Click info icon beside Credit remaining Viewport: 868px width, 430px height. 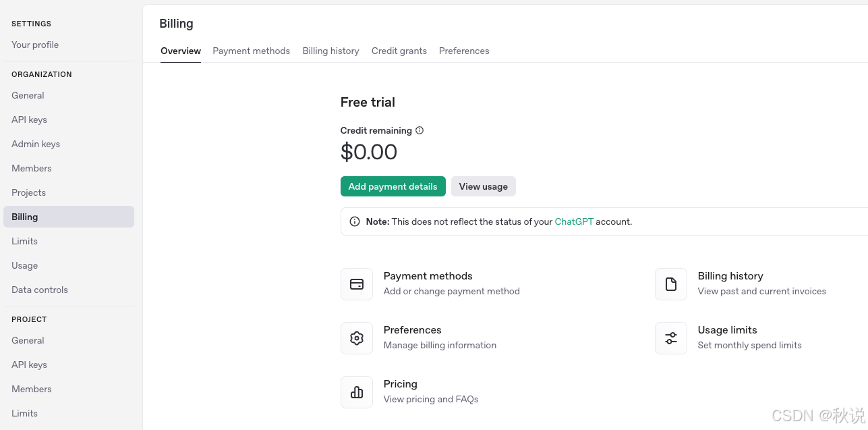coord(419,130)
